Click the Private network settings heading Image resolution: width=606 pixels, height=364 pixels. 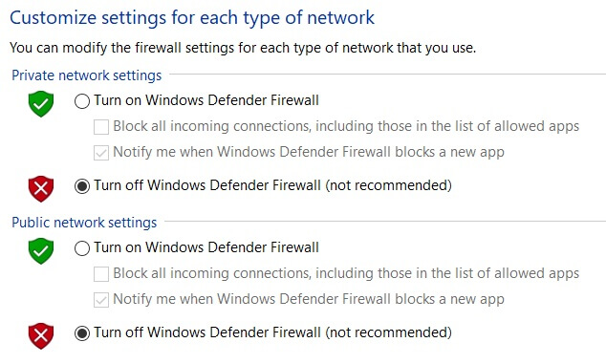(87, 75)
